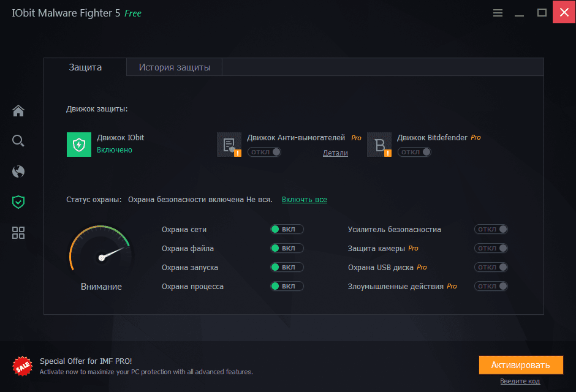Click the Введите код link
This screenshot has height=392, width=576.
click(520, 382)
